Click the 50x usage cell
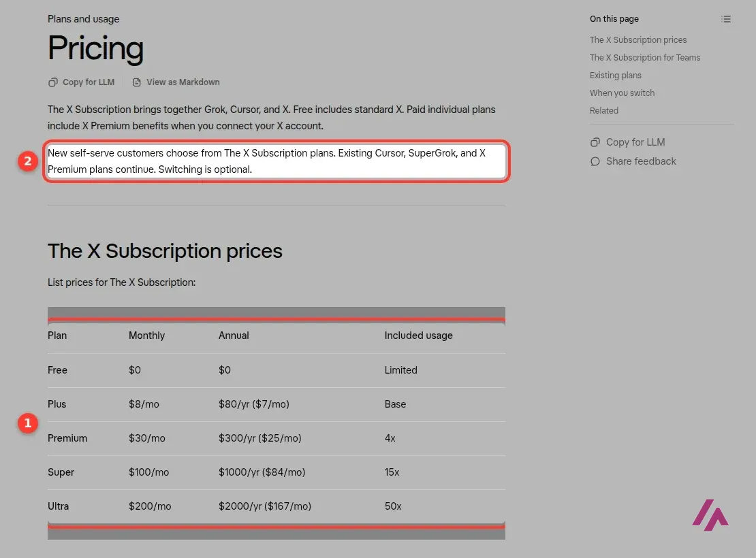Viewport: 756px width, 558px height. (393, 506)
